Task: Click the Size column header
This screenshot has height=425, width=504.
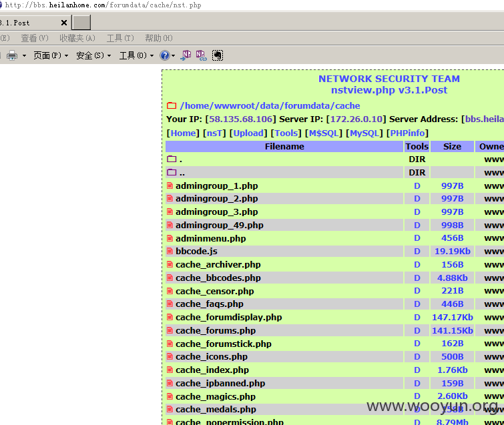Action: pyautogui.click(x=452, y=147)
